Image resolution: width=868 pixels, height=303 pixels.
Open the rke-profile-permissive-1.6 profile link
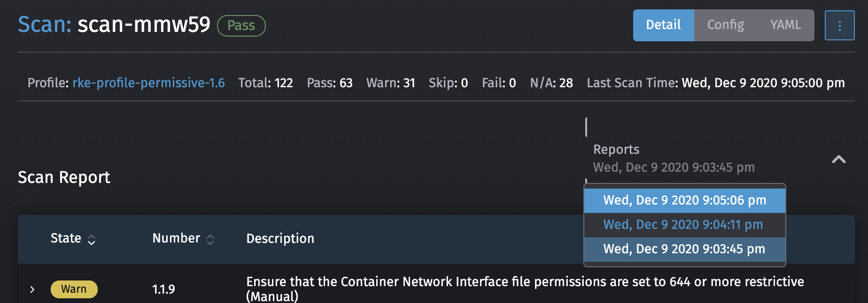(148, 83)
